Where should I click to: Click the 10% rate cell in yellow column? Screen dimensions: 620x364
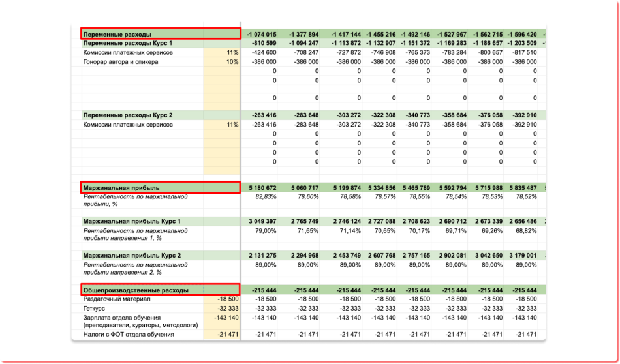pos(232,62)
